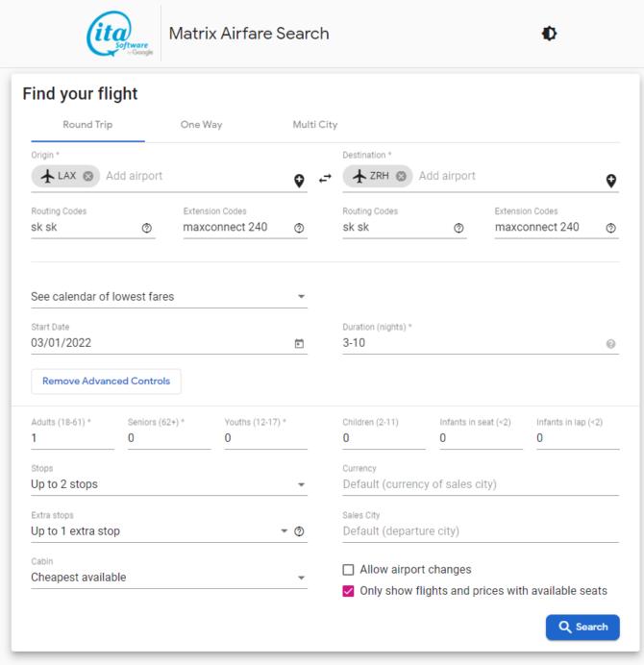Open nearby airports pin for Origin

[299, 181]
